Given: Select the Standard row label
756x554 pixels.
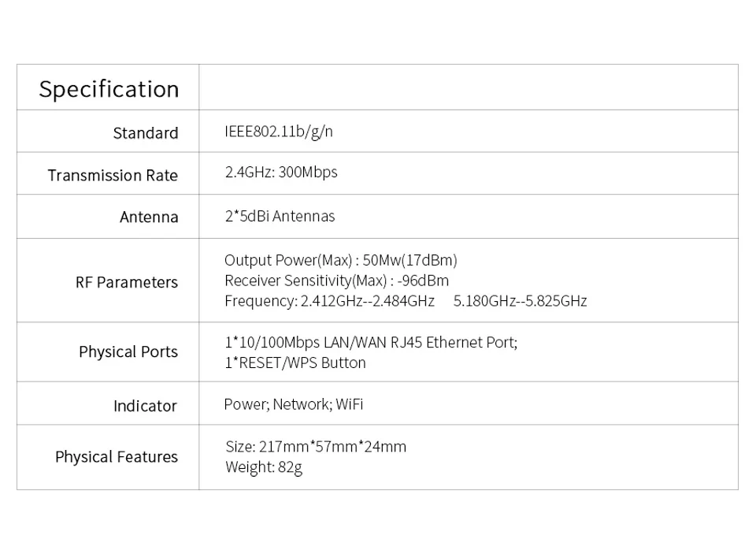Looking at the screenshot, I should 146,132.
